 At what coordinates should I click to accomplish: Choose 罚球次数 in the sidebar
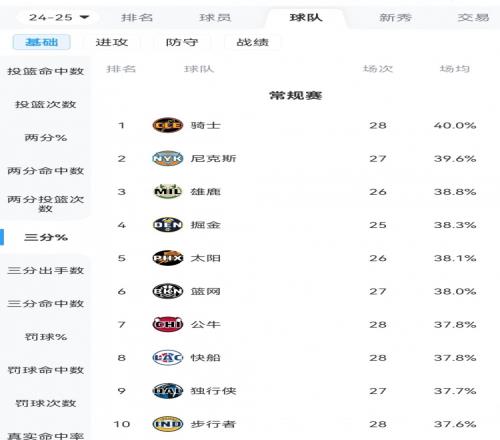[x=45, y=403]
